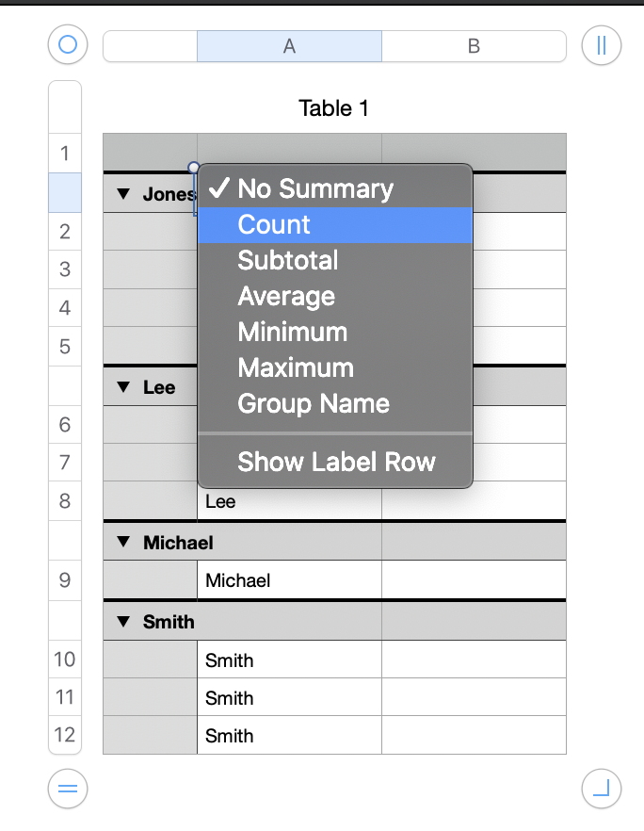
Task: Click the add row handle icon
Action: [68, 789]
